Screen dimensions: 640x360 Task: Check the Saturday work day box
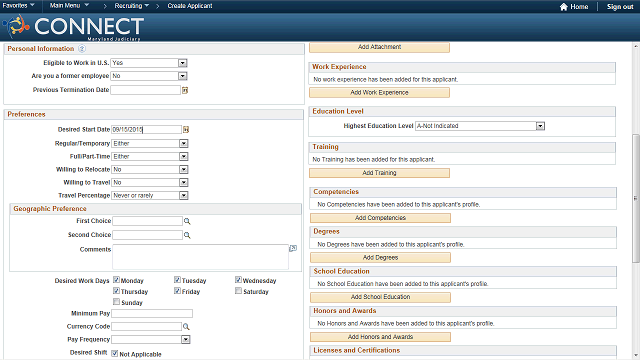coord(238,291)
